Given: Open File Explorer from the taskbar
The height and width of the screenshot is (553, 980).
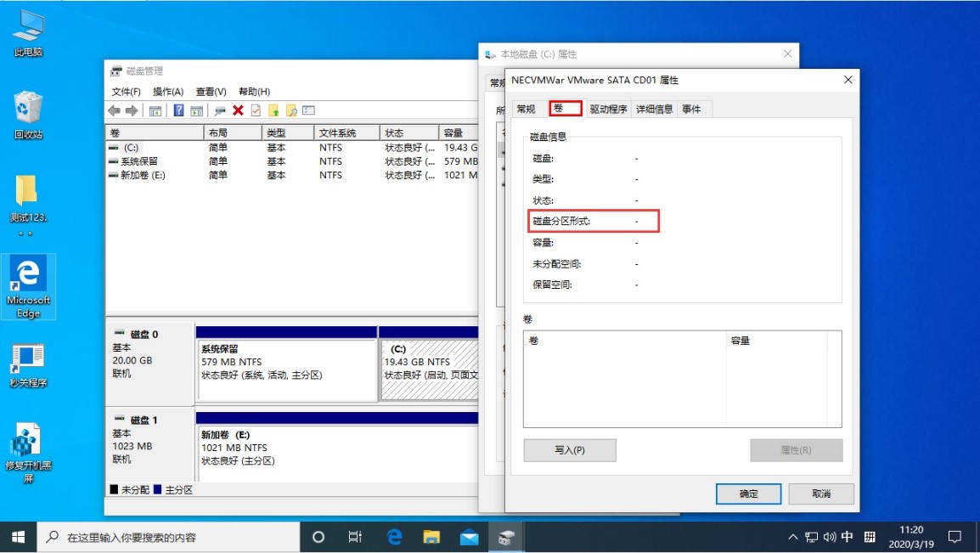Looking at the screenshot, I should pos(431,538).
